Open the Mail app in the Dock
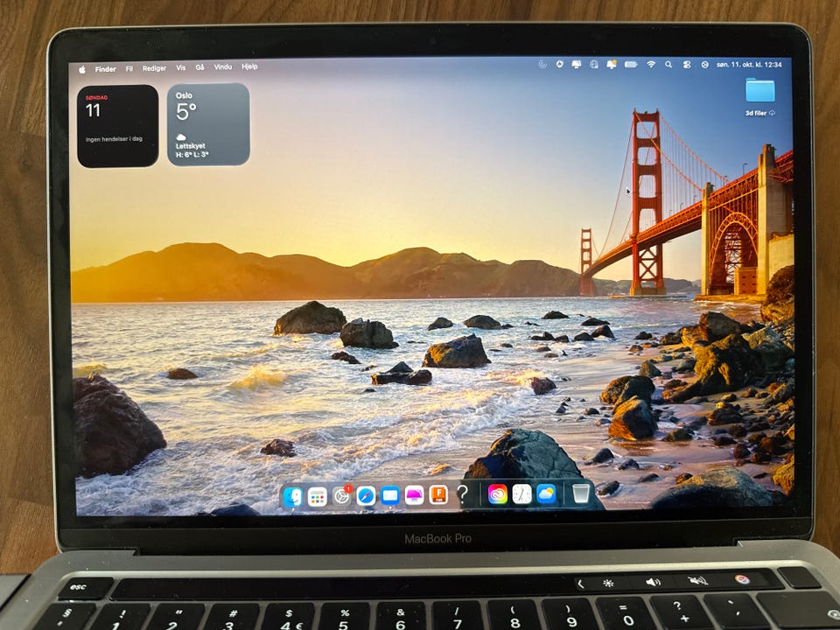This screenshot has width=840, height=630. coord(390,496)
